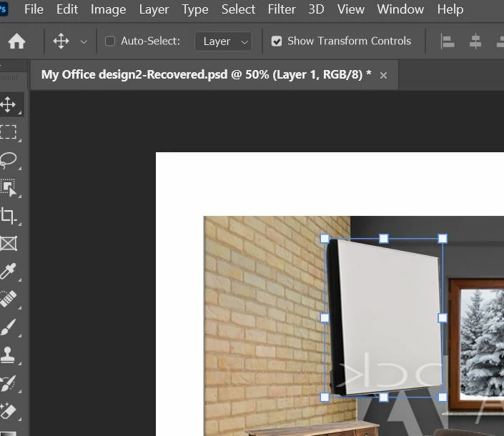Click the bottom-center transform handle
The height and width of the screenshot is (436, 504).
(x=384, y=397)
